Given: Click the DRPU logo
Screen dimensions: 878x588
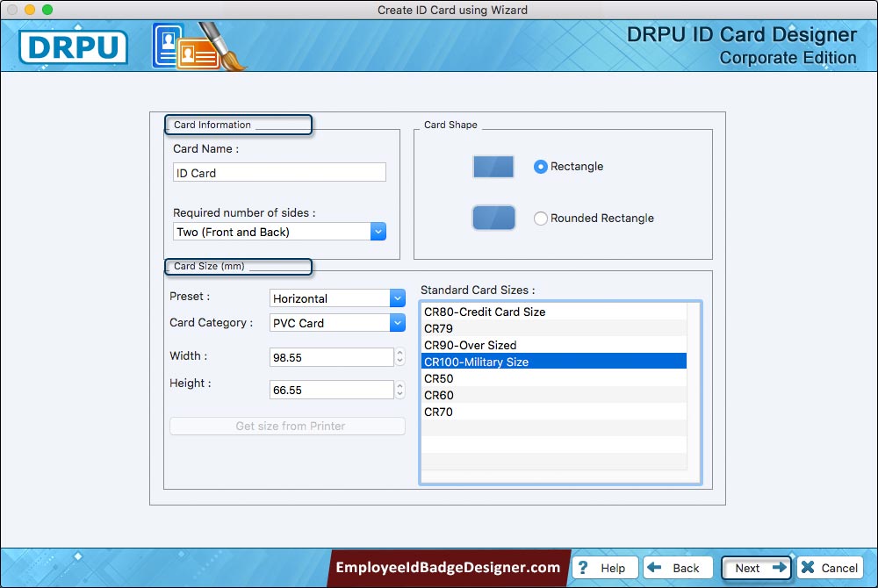Looking at the screenshot, I should (74, 47).
